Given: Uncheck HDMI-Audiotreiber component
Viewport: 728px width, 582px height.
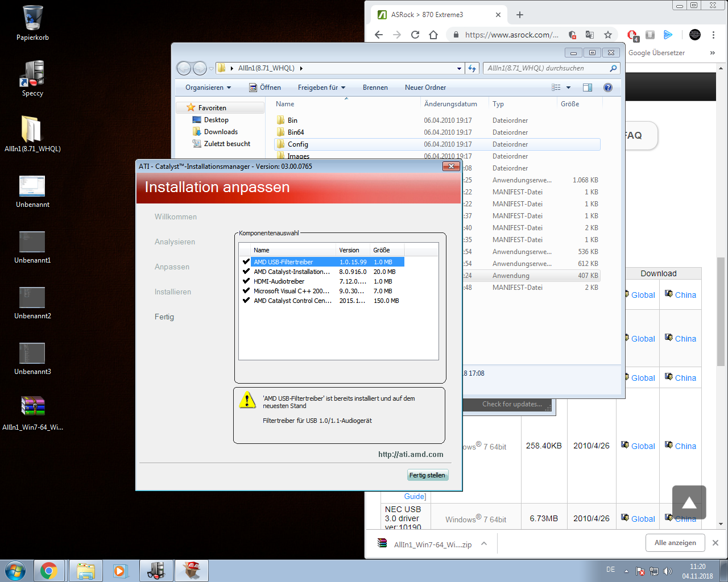Looking at the screenshot, I should pos(246,281).
